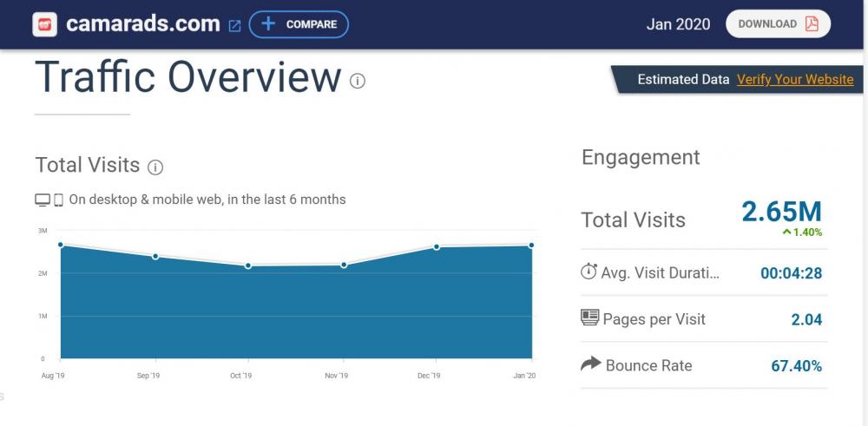Image resolution: width=868 pixels, height=426 pixels.
Task: Select the Aug '19 data point on chart
Action: (61, 245)
